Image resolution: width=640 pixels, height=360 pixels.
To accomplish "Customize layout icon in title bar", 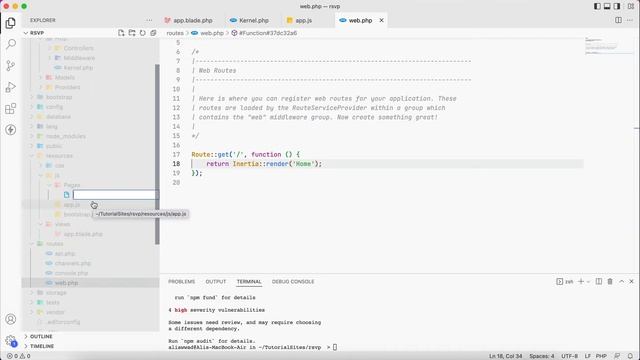I will (x=631, y=6).
